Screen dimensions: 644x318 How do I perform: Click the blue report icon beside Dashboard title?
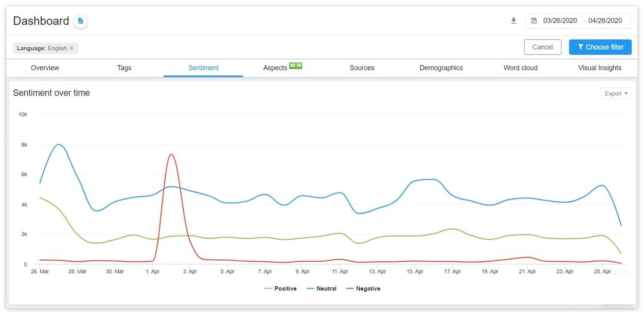tap(80, 21)
